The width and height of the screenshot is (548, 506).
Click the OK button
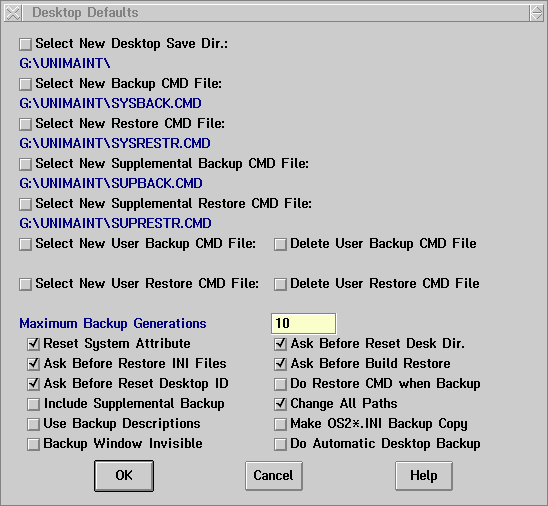coord(124,476)
